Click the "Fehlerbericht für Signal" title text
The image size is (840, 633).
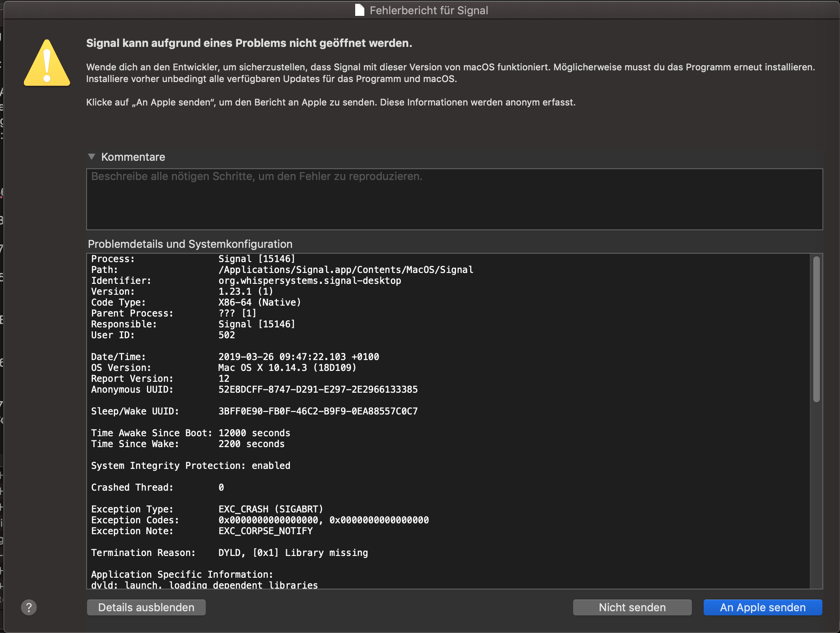[x=429, y=10]
